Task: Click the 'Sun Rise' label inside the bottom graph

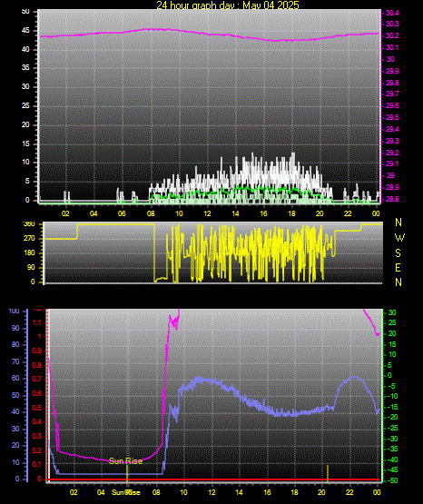Action: (125, 461)
